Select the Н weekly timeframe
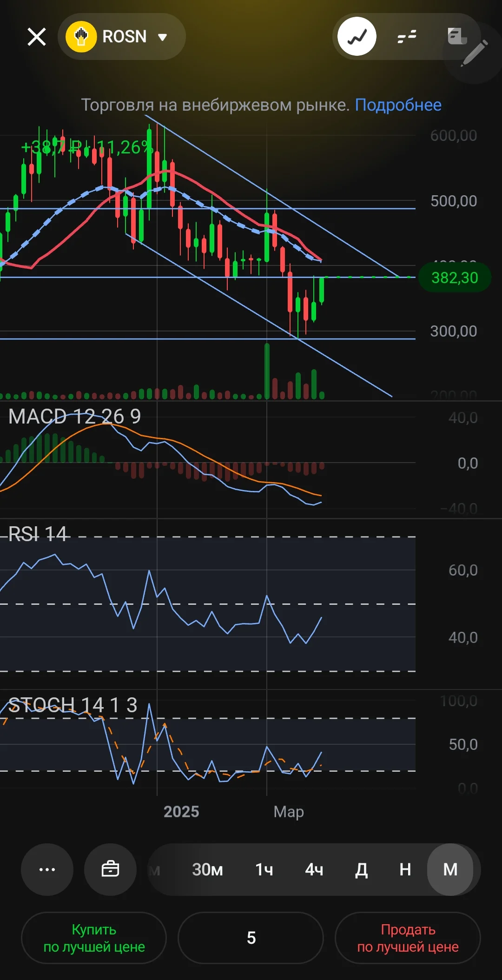The image size is (502, 980). 405,869
